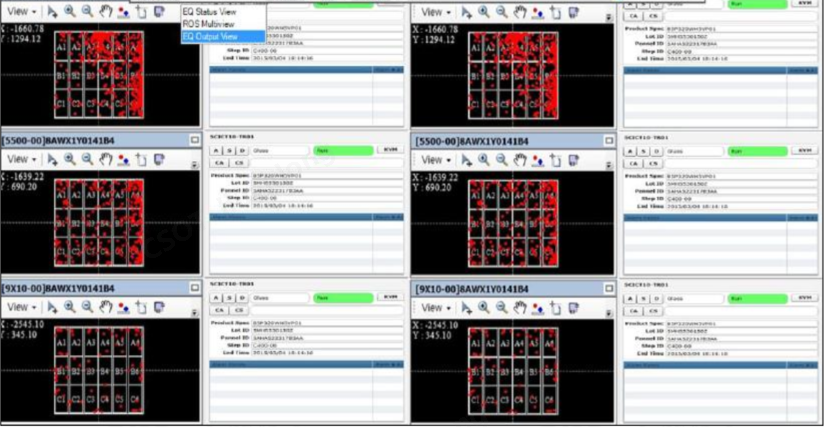Click zoom in magnifier in top-left toolbar

tap(71, 12)
